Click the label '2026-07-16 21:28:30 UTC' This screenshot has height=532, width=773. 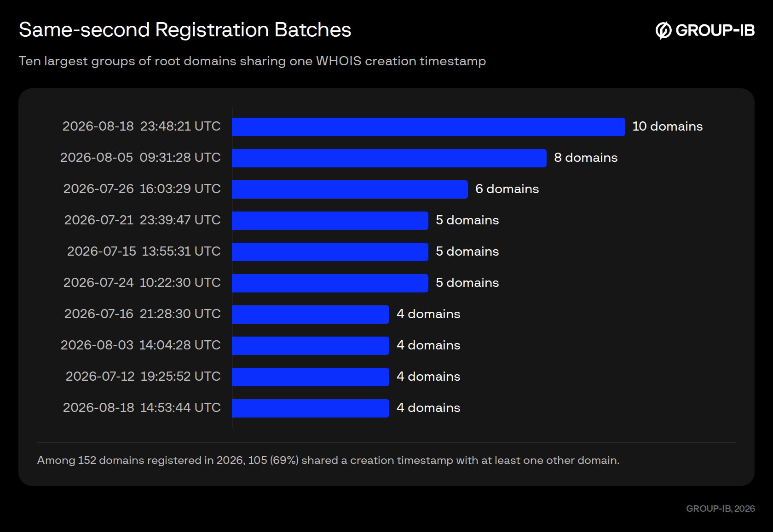143,314
